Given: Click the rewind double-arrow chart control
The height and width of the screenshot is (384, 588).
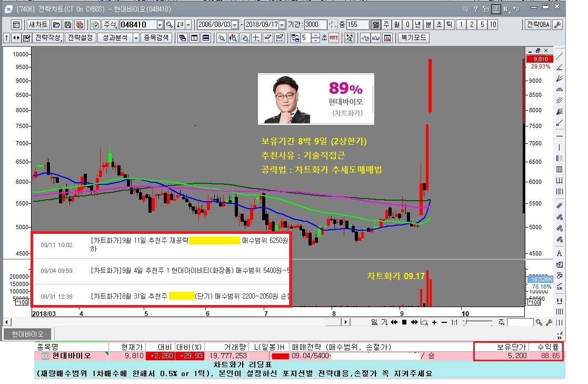Looking at the screenshot, I should (394, 322).
